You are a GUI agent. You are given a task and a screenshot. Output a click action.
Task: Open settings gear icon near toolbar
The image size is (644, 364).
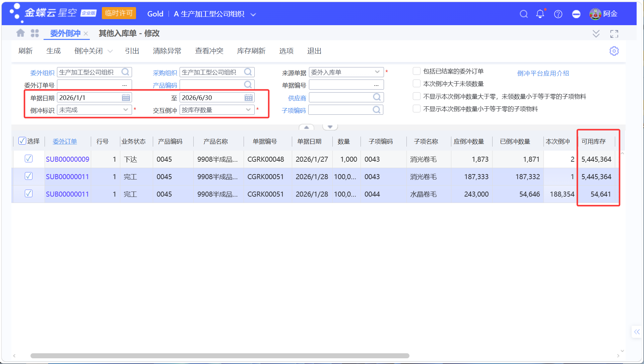pos(614,51)
